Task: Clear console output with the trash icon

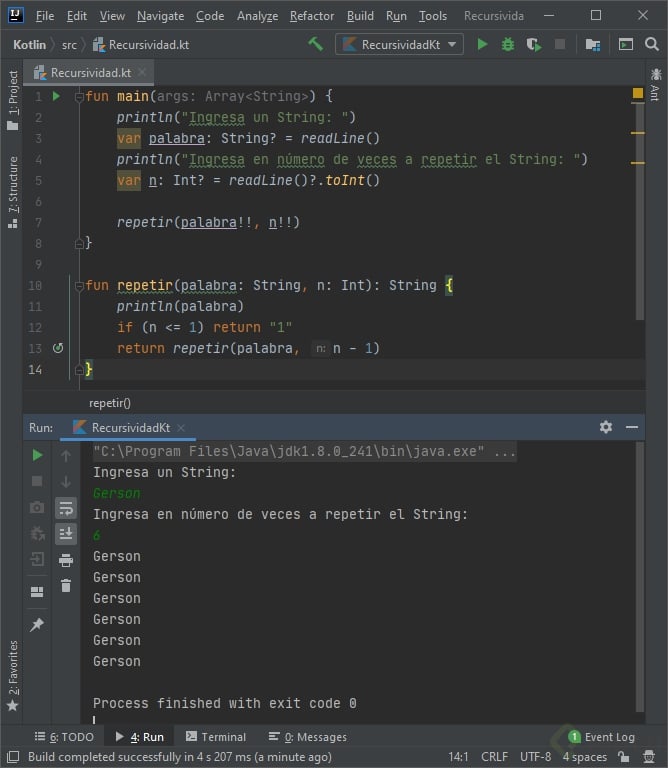Action: pos(66,585)
